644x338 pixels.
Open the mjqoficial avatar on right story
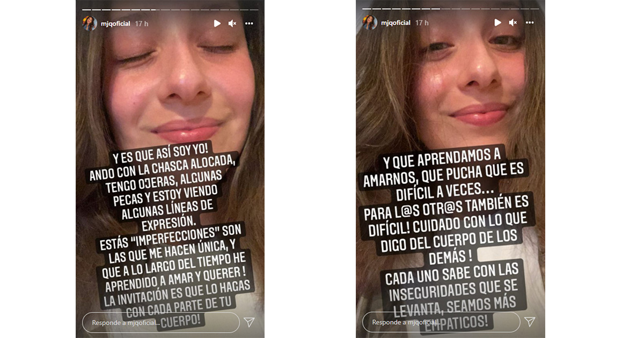point(370,23)
